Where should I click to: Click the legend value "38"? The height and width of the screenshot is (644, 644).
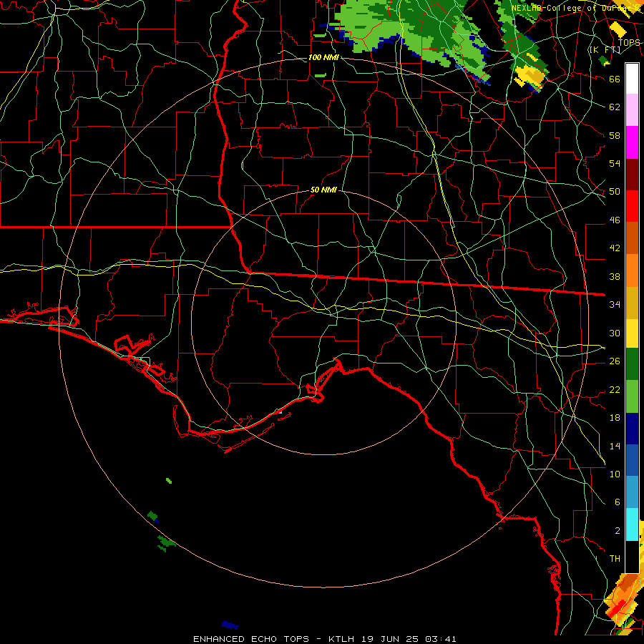615,276
